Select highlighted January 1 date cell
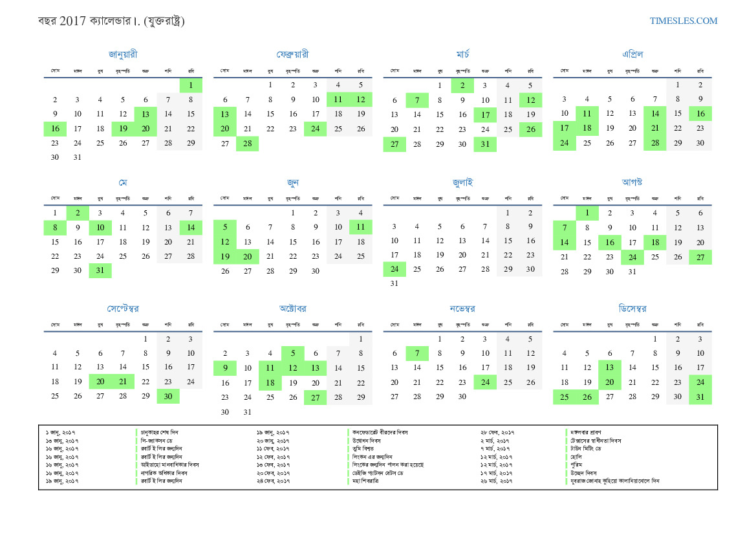Viewport: 756px width, 535px height. pyautogui.click(x=191, y=85)
